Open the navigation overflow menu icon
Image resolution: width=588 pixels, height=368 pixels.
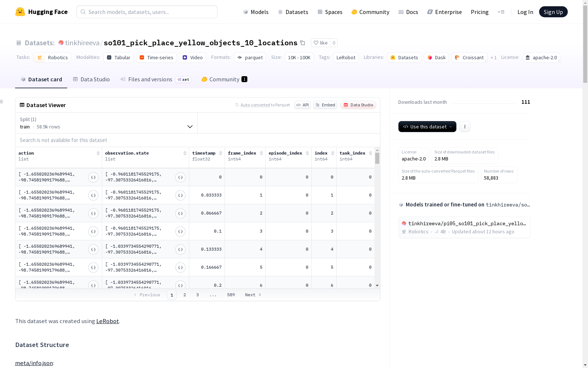coord(501,12)
